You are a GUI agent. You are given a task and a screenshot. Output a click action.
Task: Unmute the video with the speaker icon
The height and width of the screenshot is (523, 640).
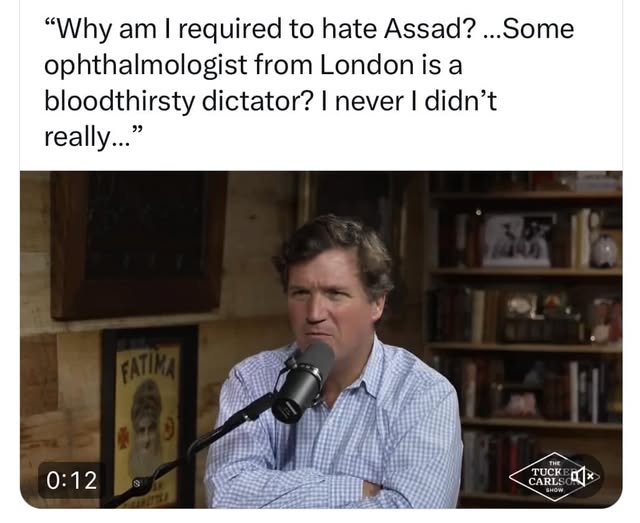584,476
